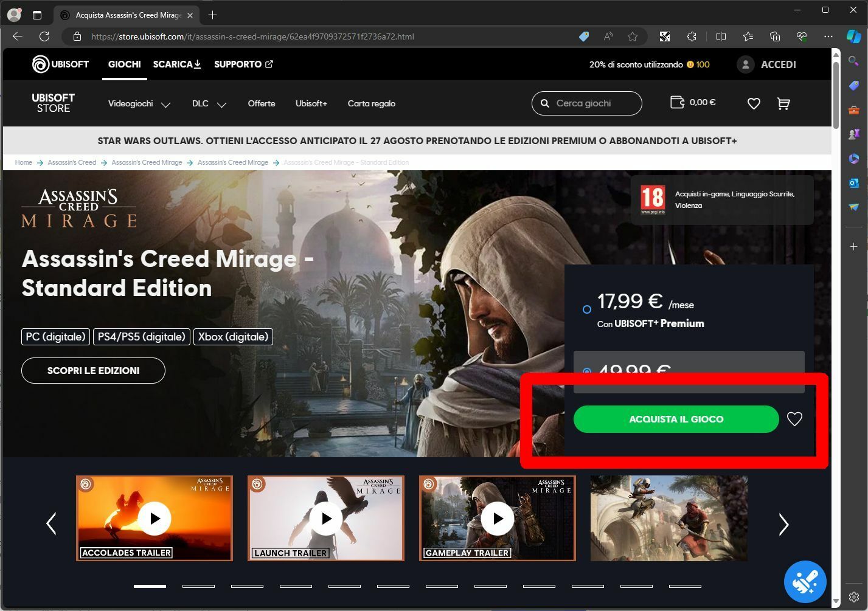Click the 20% di sconto 100 units offer
The width and height of the screenshot is (868, 611).
coord(649,64)
